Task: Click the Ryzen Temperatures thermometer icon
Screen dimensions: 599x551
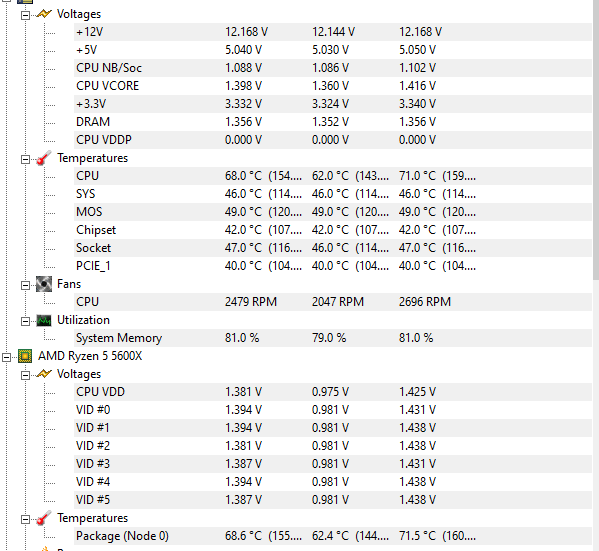Action: click(x=44, y=518)
